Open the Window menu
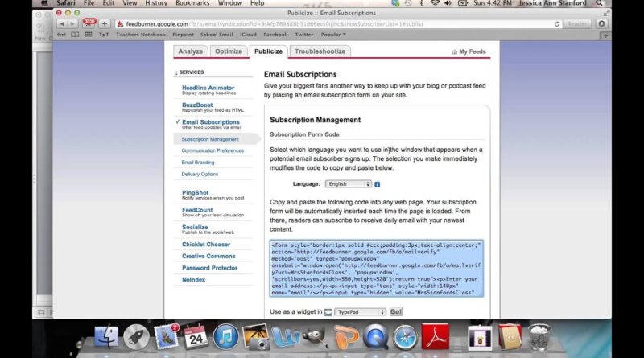The height and width of the screenshot is (358, 644). click(230, 3)
